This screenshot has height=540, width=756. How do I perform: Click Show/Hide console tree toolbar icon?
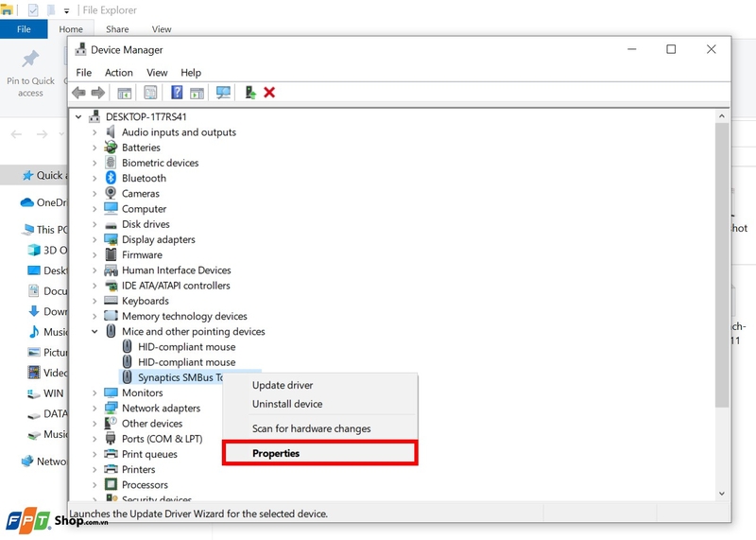(x=125, y=93)
